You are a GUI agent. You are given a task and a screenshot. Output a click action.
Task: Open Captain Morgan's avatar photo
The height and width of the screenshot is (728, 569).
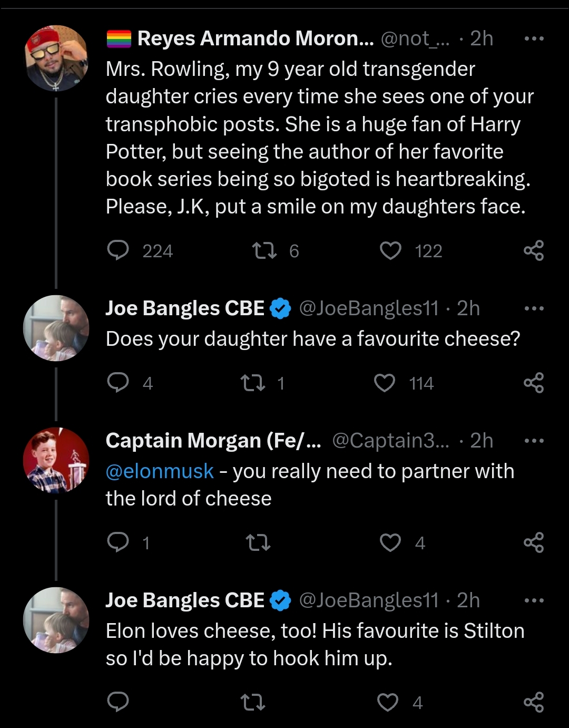56,460
